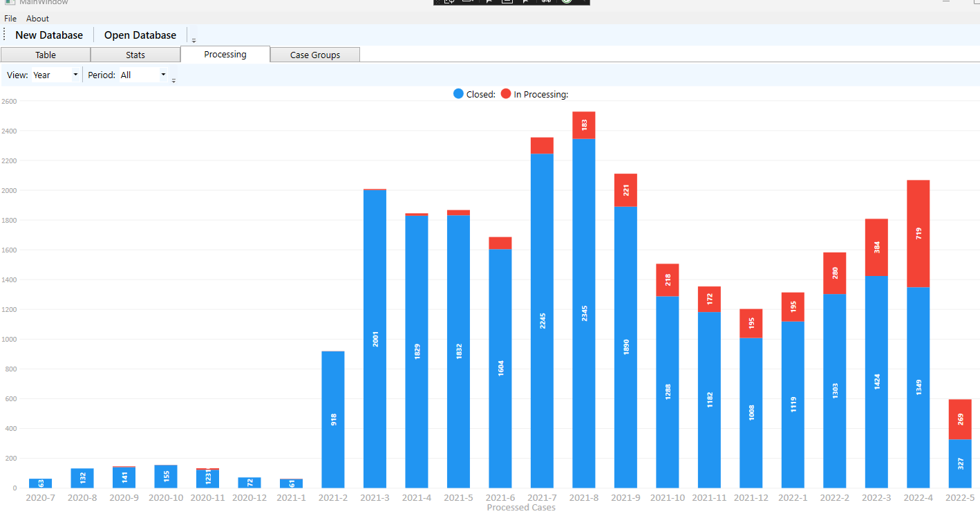Switch to the Case Groups tab

pyautogui.click(x=315, y=55)
